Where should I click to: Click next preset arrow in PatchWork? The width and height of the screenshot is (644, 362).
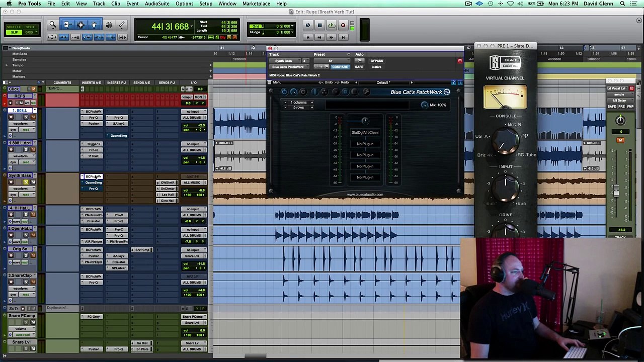tap(411, 82)
